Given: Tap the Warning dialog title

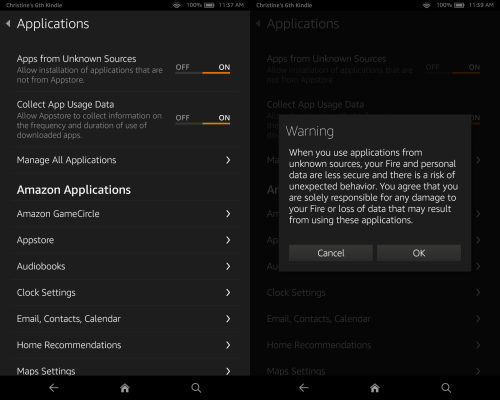Looking at the screenshot, I should (310, 131).
